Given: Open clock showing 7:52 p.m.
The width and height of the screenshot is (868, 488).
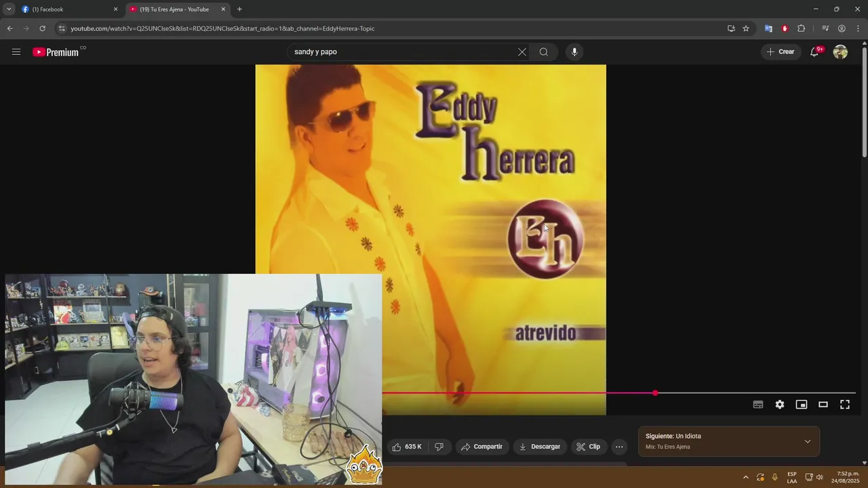Looking at the screenshot, I should click(x=845, y=477).
